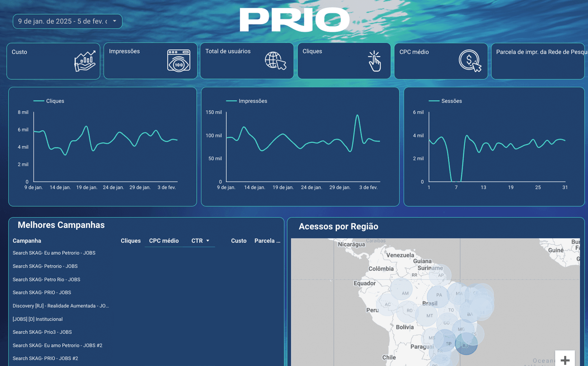Image resolution: width=588 pixels, height=366 pixels.
Task: Click the Parcela de impr. scorecard
Action: pyautogui.click(x=537, y=61)
